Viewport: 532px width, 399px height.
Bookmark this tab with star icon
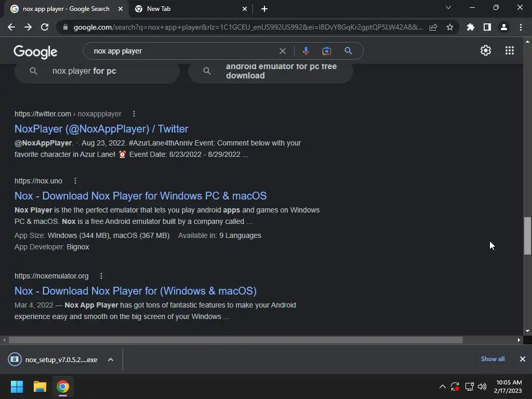[x=450, y=27]
